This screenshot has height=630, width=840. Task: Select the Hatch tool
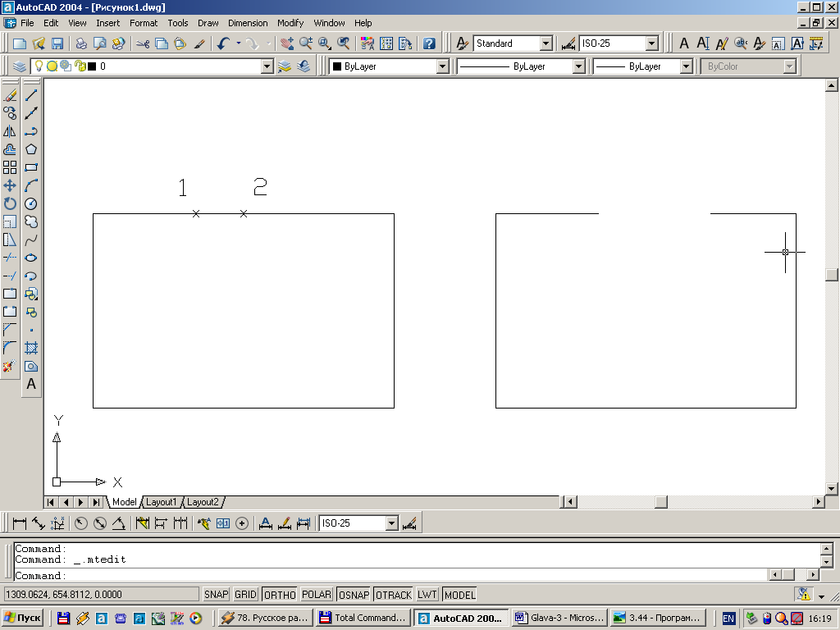(x=31, y=348)
